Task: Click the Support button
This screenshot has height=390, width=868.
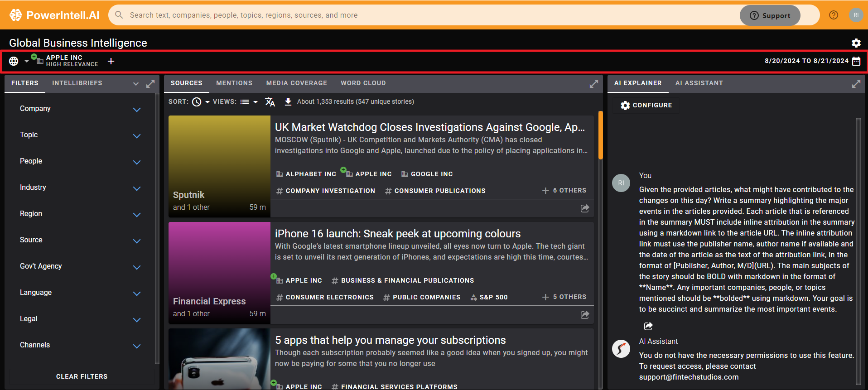Action: [x=770, y=15]
